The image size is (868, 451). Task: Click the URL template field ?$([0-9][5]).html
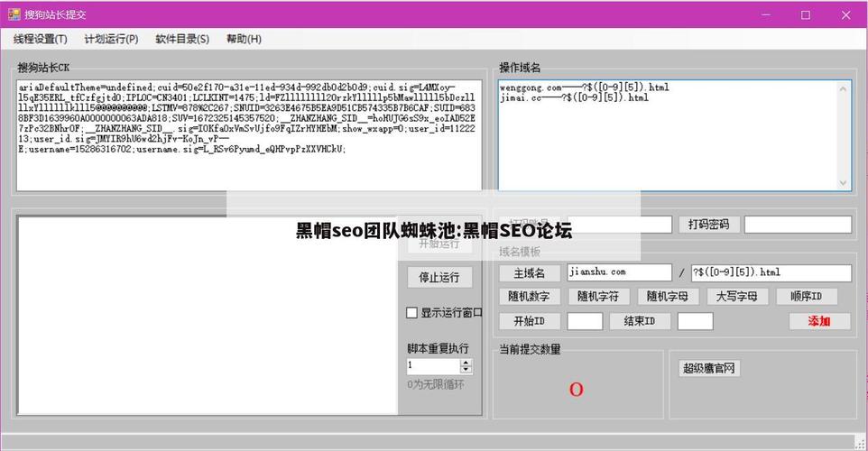[771, 272]
